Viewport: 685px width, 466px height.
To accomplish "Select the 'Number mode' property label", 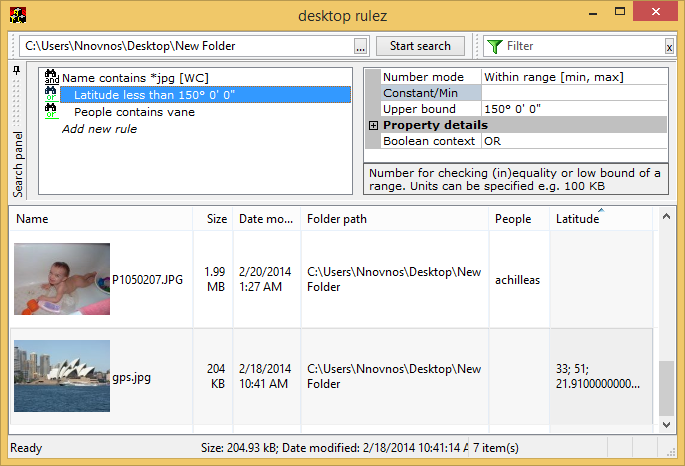I will pyautogui.click(x=431, y=77).
